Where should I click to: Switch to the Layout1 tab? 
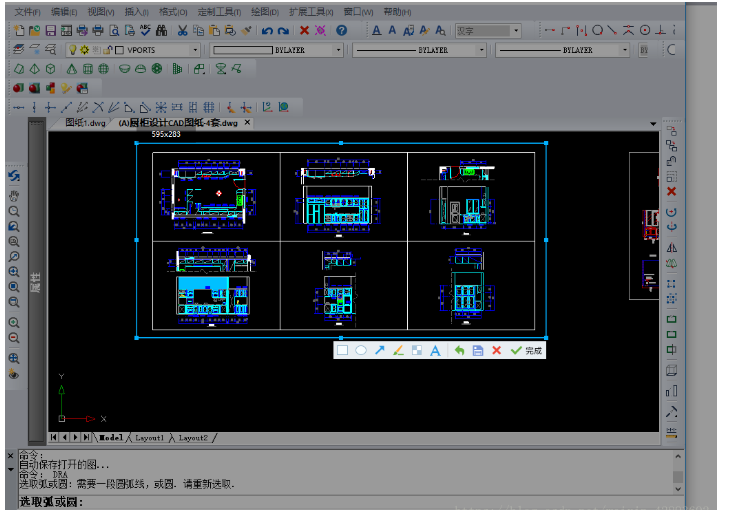pyautogui.click(x=149, y=438)
